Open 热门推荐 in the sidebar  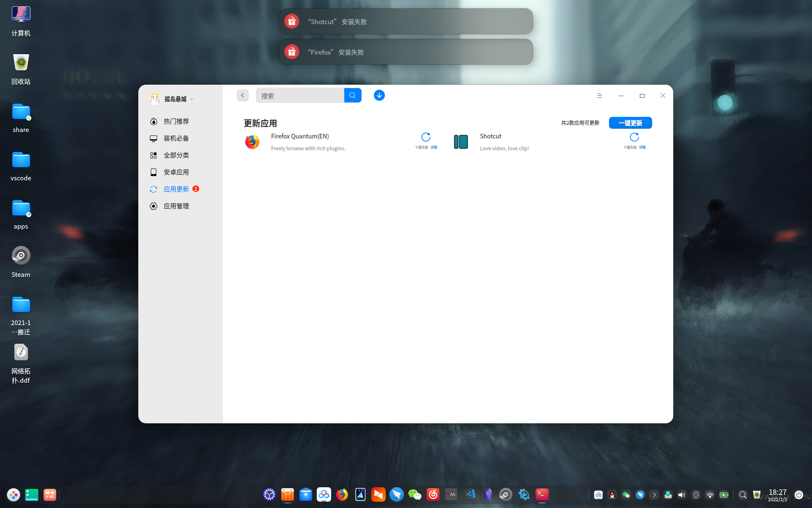coord(176,121)
